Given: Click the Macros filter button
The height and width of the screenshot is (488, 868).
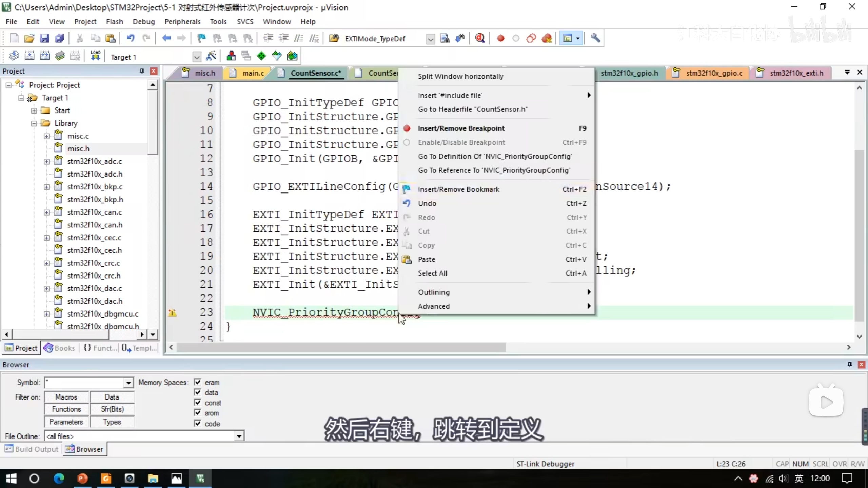Looking at the screenshot, I should pyautogui.click(x=66, y=397).
